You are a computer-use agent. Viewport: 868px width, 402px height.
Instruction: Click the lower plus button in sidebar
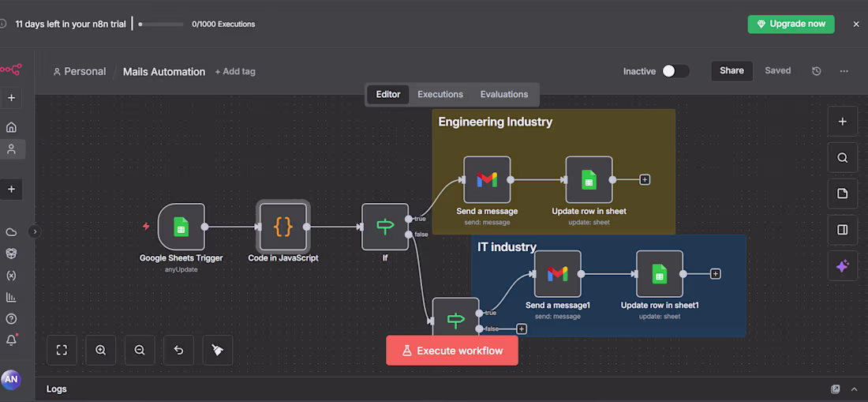pos(11,190)
